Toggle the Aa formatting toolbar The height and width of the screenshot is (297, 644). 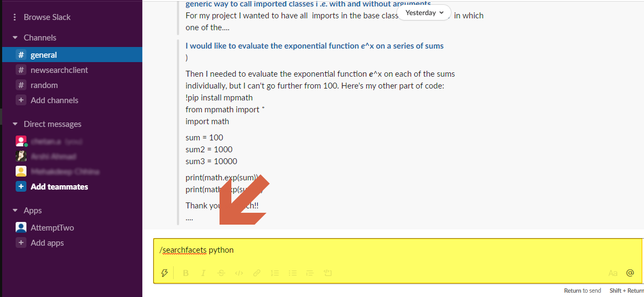click(x=613, y=273)
